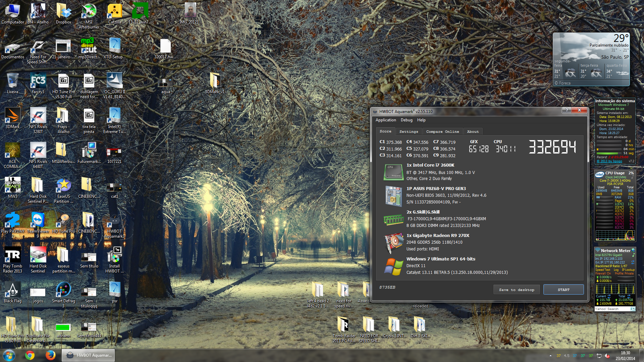
Task: Open HWBOT Aquamark3 desktop shortcut
Action: [x=114, y=225]
